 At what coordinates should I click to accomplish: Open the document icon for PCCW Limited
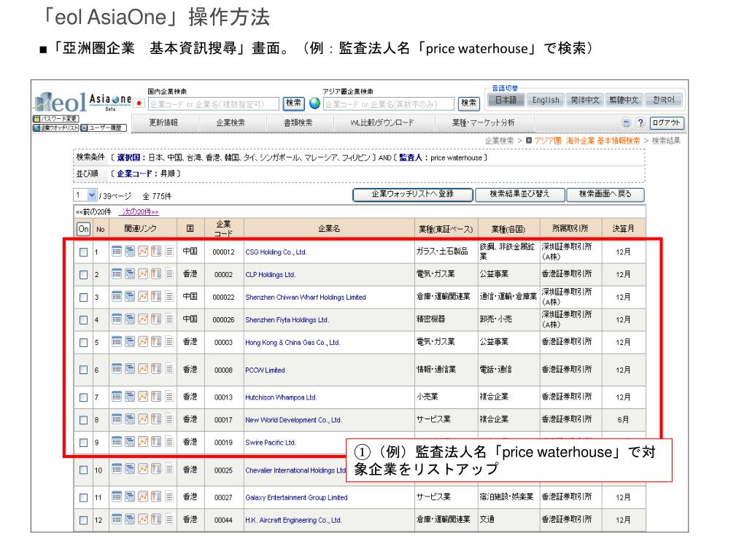tap(169, 368)
